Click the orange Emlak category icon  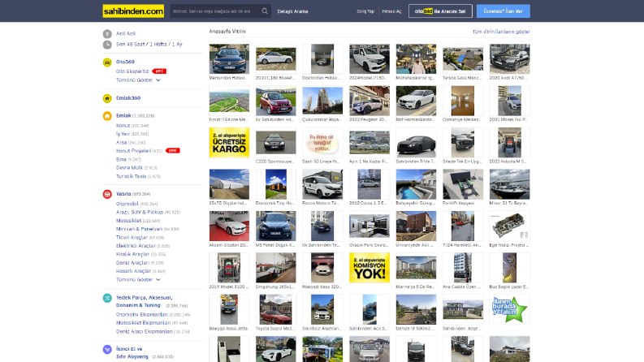pos(107,116)
